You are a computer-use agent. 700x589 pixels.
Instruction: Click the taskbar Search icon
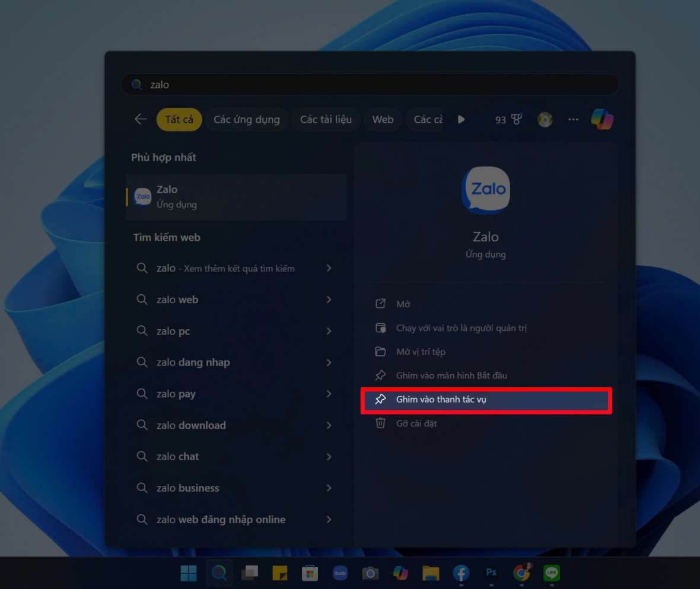coord(219,573)
